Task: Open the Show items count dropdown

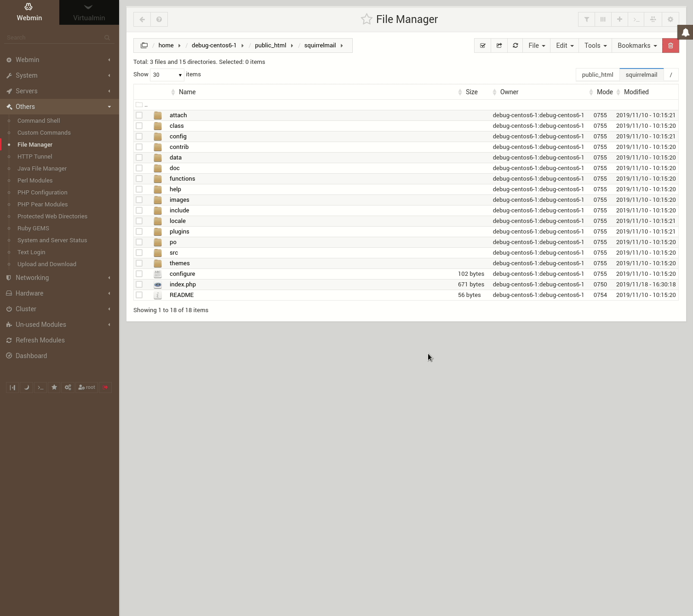Action: click(x=167, y=74)
